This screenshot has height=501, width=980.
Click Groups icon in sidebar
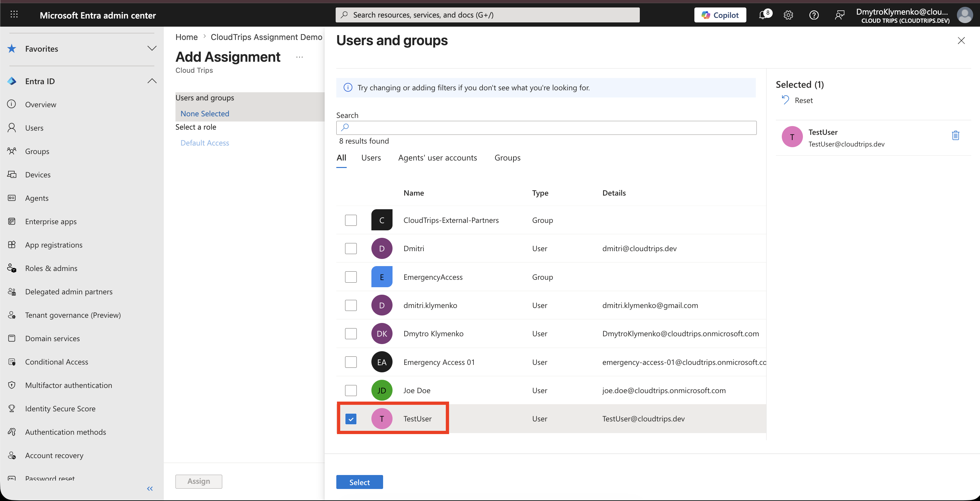[12, 151]
